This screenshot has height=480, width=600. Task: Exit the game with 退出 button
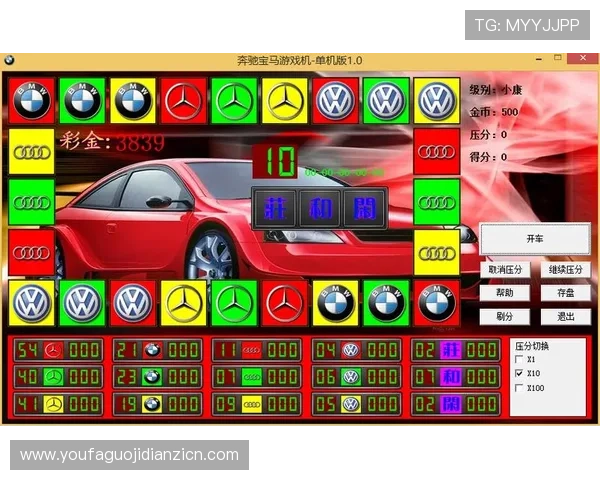[565, 316]
